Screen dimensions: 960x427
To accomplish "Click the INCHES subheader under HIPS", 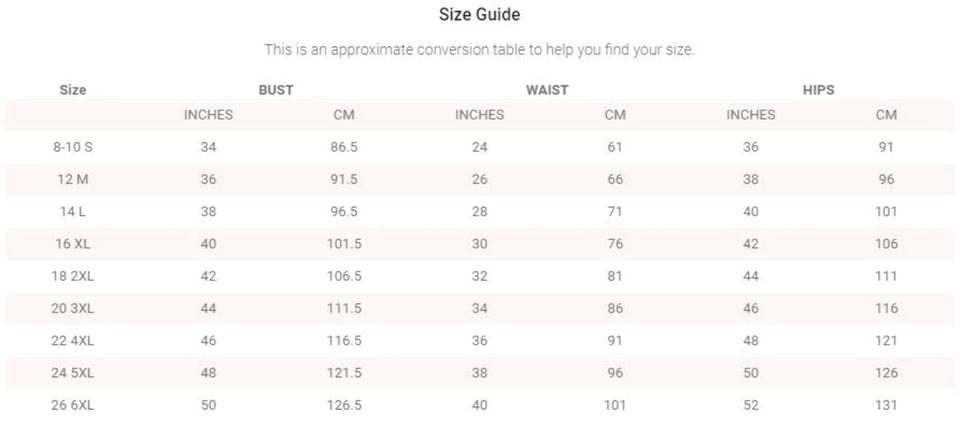I will click(x=751, y=115).
